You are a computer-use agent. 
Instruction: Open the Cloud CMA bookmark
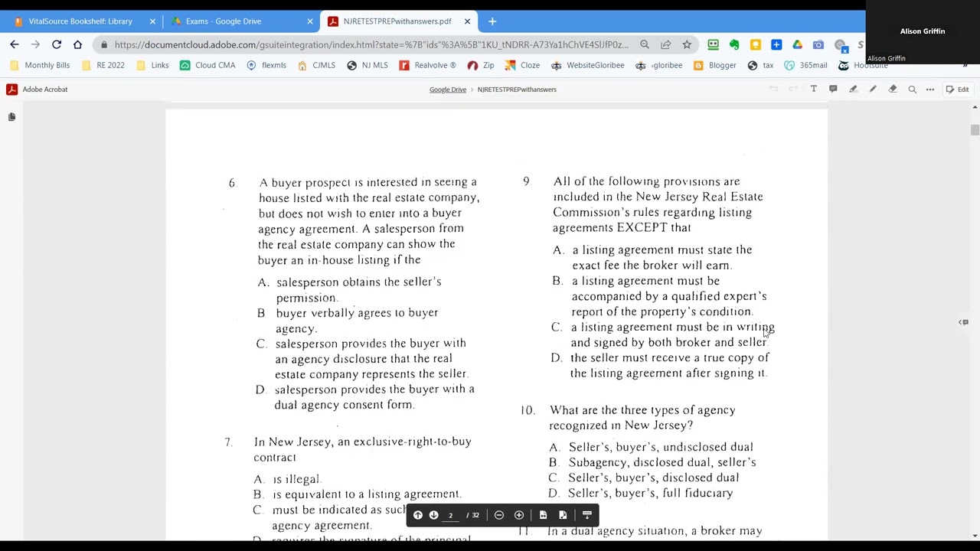[207, 66]
